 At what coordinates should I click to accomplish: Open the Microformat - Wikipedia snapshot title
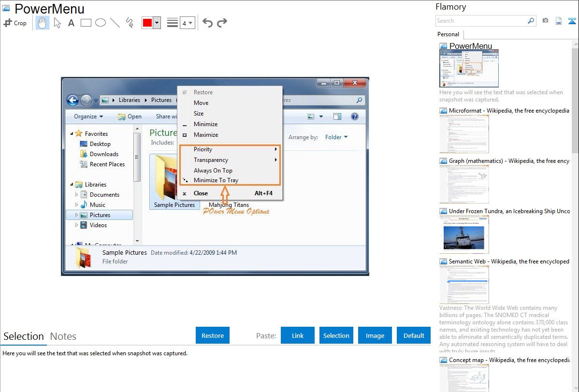(509, 111)
